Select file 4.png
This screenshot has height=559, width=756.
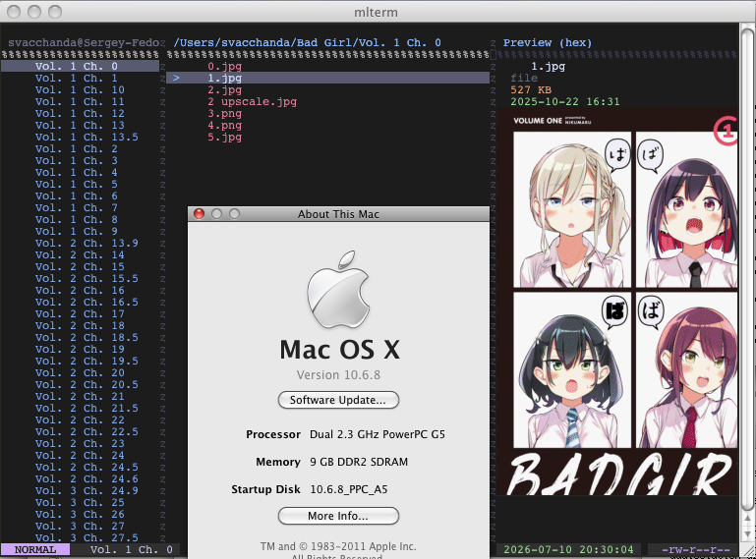(225, 125)
